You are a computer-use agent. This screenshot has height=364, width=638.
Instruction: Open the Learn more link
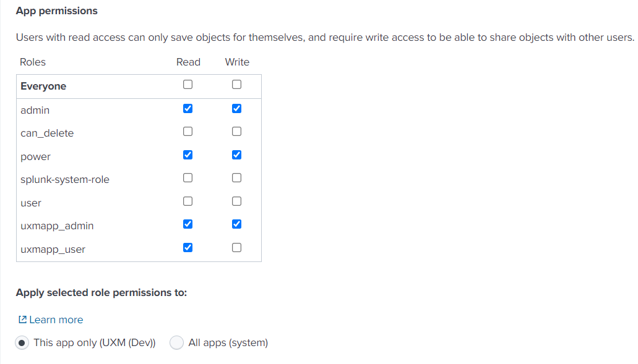pyautogui.click(x=56, y=320)
